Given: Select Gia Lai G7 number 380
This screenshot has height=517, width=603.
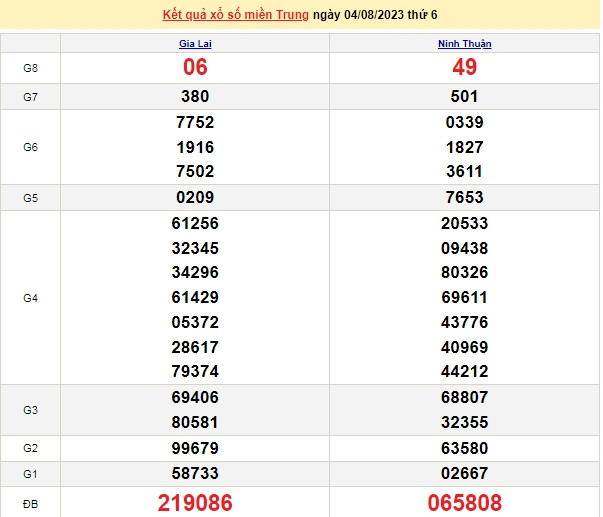Looking at the screenshot, I should [x=195, y=97].
